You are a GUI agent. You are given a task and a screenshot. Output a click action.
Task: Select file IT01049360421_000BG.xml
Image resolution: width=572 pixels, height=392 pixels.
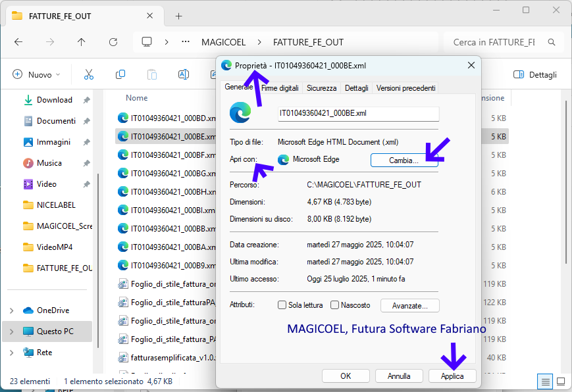(x=167, y=173)
